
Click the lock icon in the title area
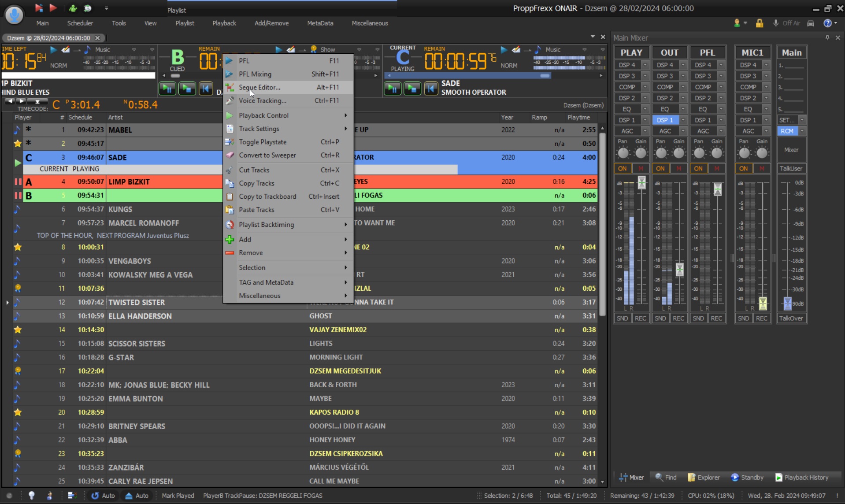[x=759, y=23]
